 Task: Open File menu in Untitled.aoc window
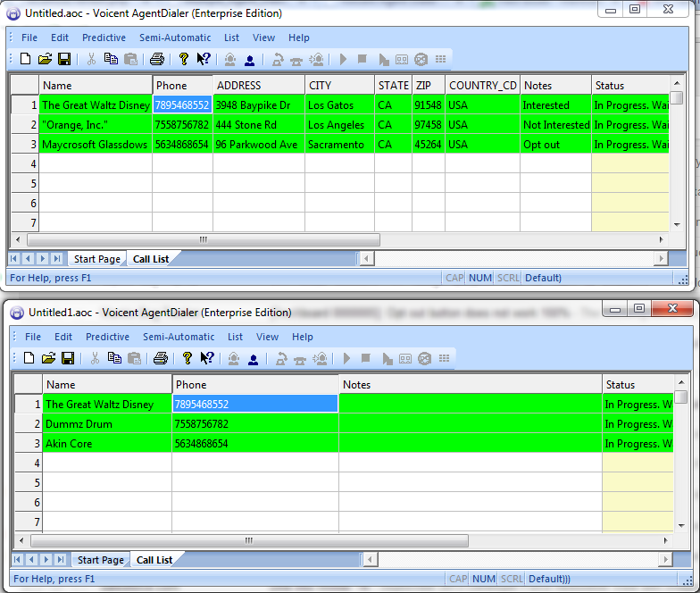click(x=29, y=38)
